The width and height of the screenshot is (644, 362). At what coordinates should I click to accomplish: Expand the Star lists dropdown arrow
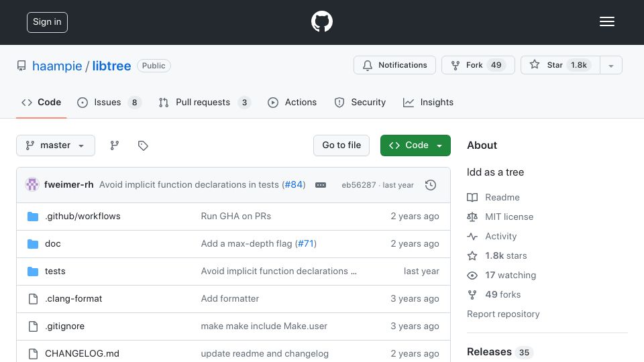[x=611, y=65]
